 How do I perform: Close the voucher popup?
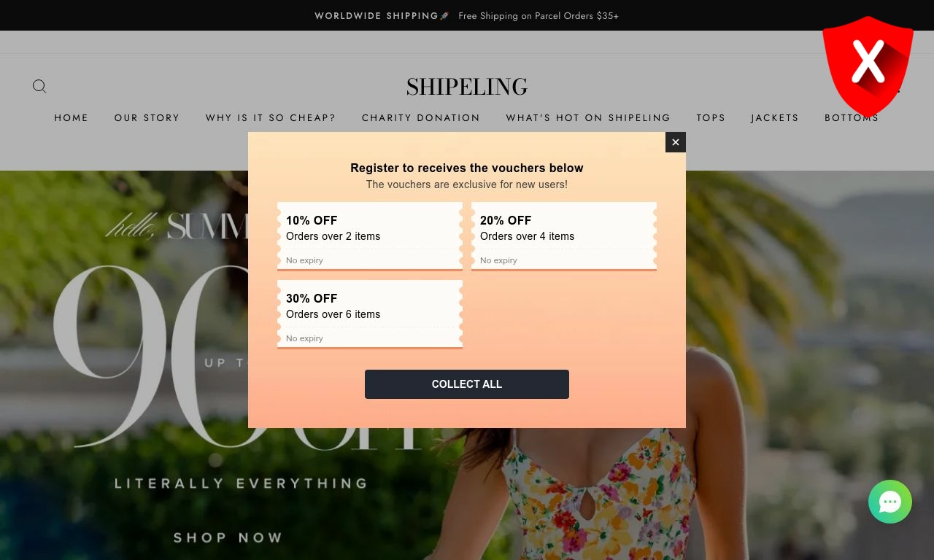point(676,142)
